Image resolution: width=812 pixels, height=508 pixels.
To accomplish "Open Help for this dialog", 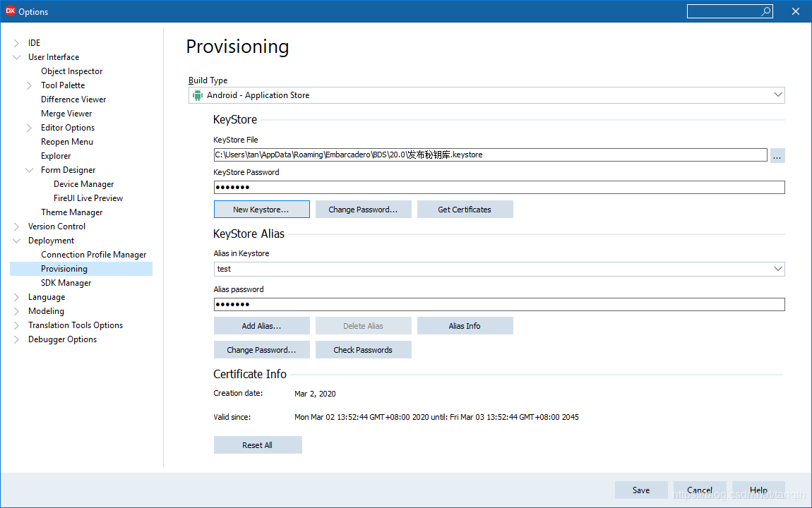I will point(758,490).
